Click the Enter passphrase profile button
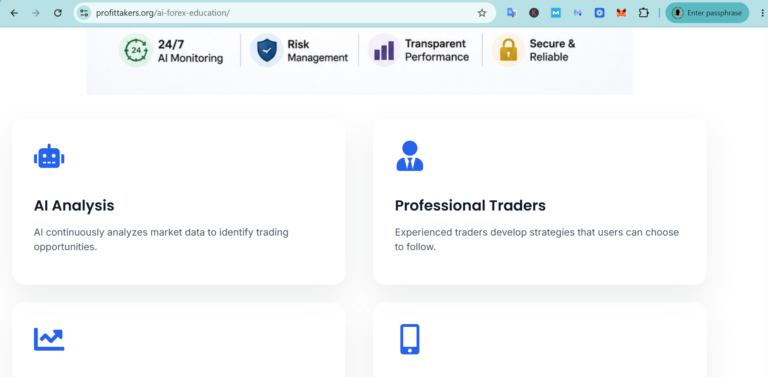768x377 pixels. tap(707, 13)
